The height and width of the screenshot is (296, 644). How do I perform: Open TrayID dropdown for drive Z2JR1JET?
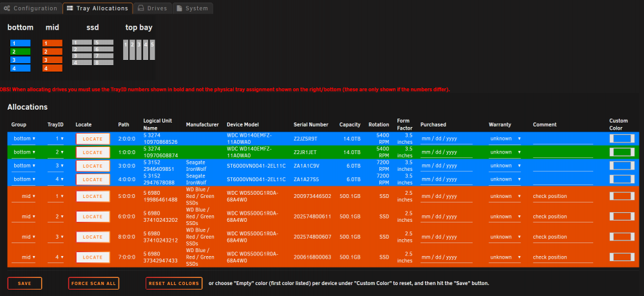[56, 152]
